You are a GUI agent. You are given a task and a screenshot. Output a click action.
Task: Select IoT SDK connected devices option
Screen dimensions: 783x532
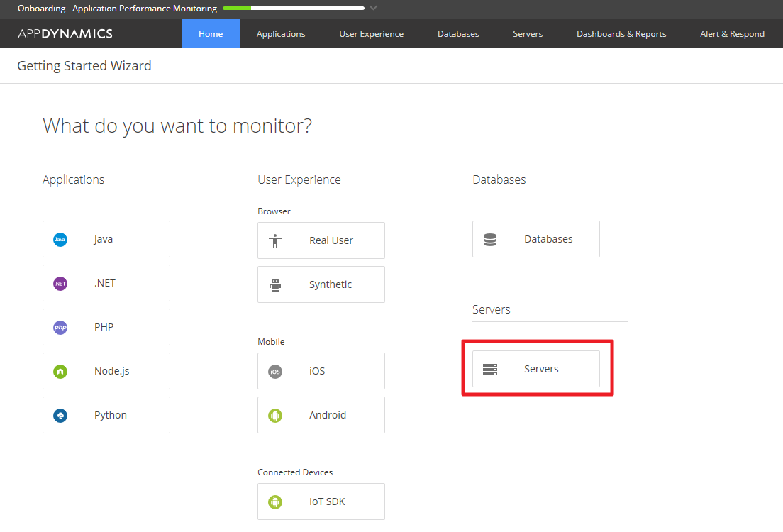[x=321, y=501]
